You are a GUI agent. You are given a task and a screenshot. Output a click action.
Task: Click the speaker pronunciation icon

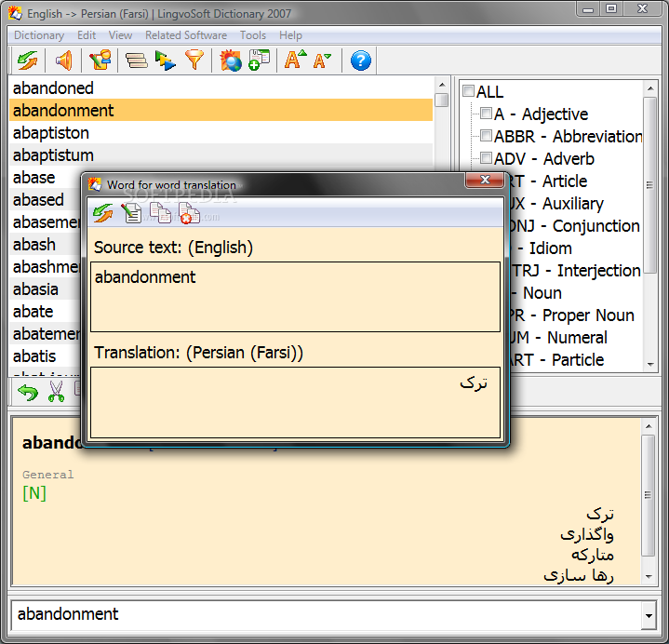(64, 60)
